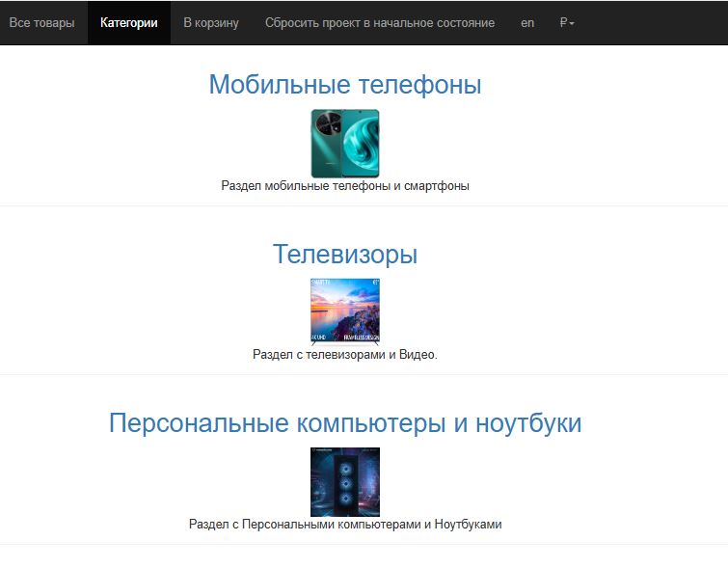Click description about Персональными компьютерами и Ноутбуками
Image resolution: width=728 pixels, height=568 pixels.
tap(345, 525)
